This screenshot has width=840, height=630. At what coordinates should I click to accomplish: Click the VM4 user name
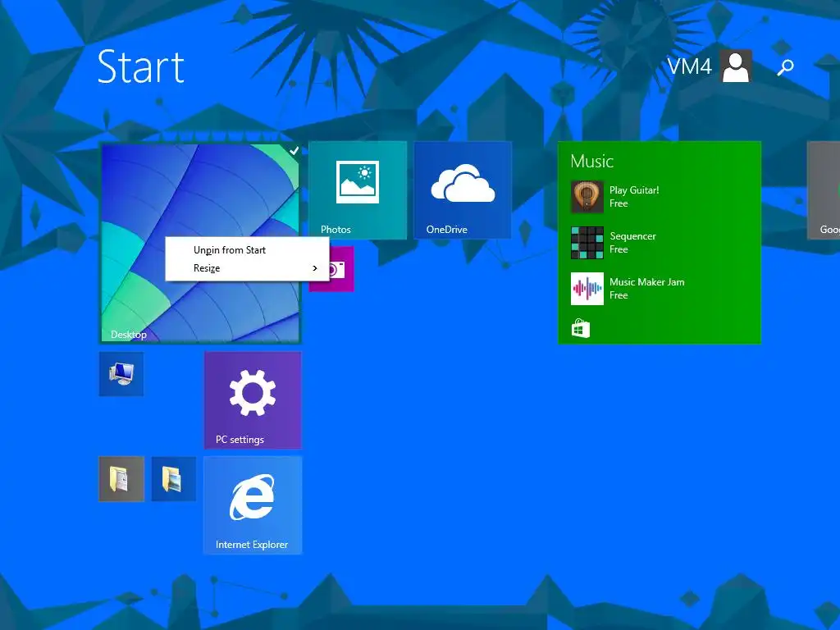point(689,67)
